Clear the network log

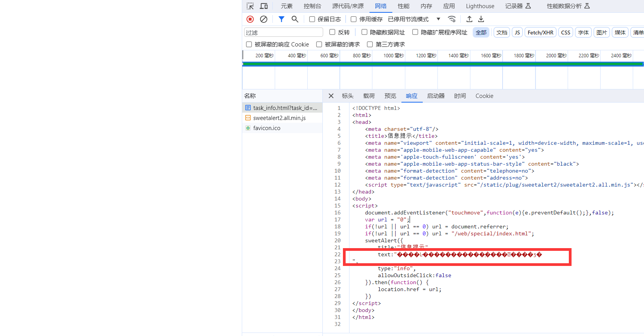(263, 19)
